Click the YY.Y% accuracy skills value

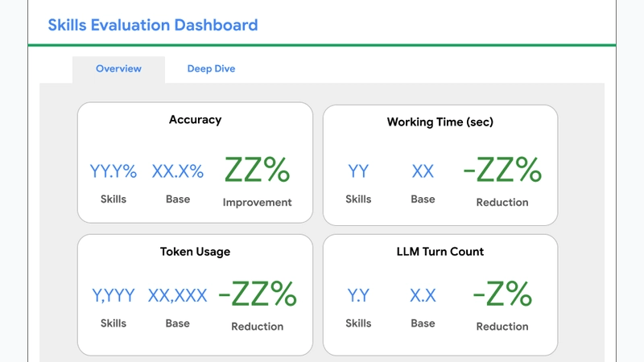point(114,171)
